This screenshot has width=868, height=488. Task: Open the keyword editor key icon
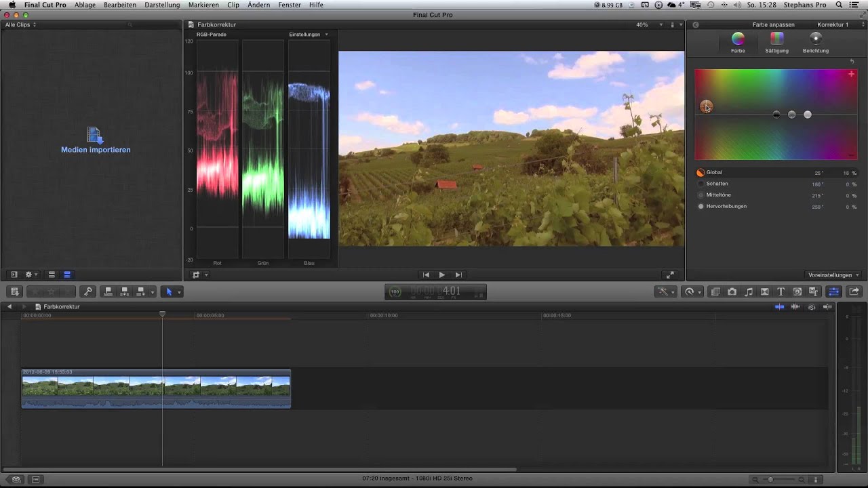point(87,291)
